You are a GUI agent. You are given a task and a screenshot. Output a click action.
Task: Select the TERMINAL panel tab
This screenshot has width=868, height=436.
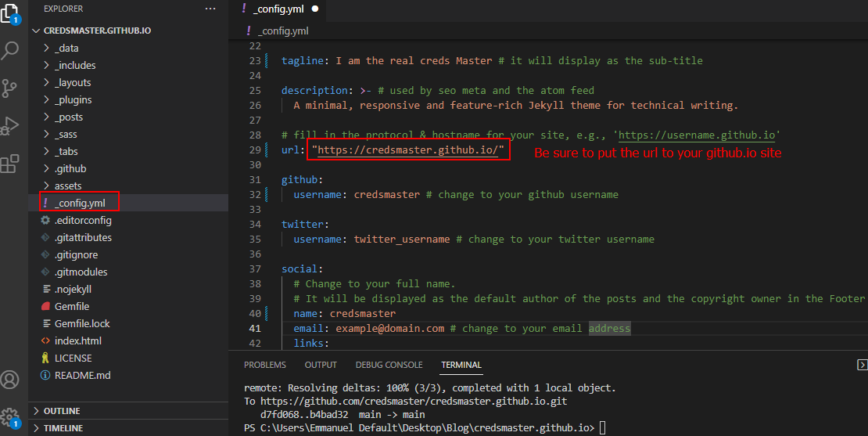point(461,365)
